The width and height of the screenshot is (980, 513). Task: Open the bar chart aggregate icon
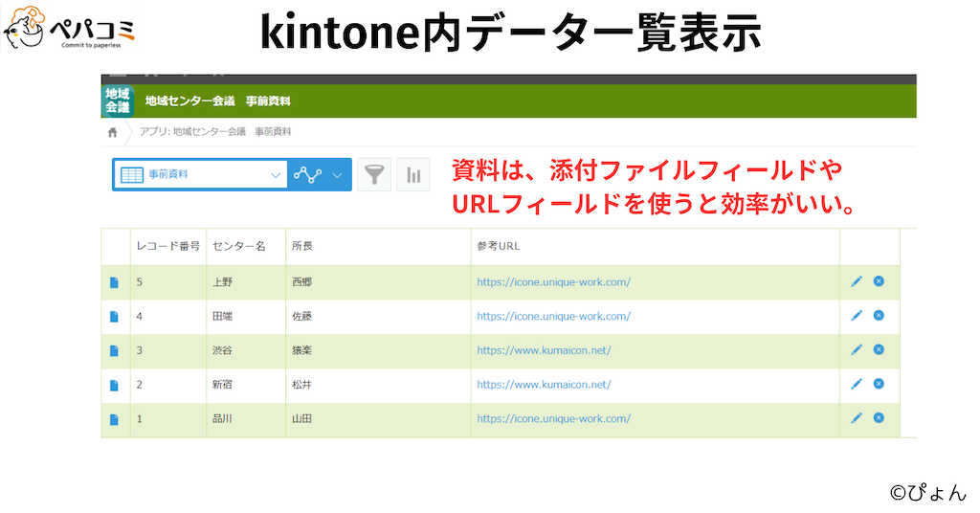pyautogui.click(x=413, y=174)
